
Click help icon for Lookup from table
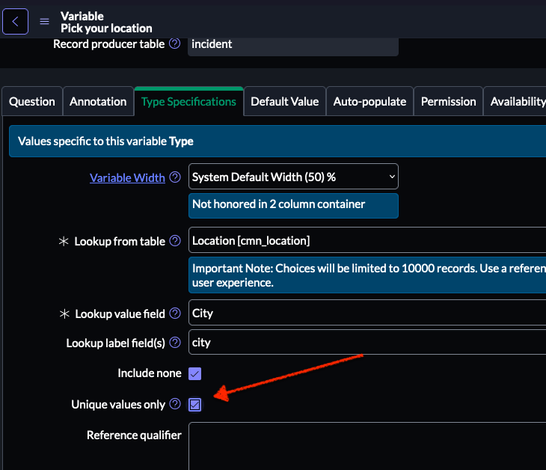click(175, 241)
